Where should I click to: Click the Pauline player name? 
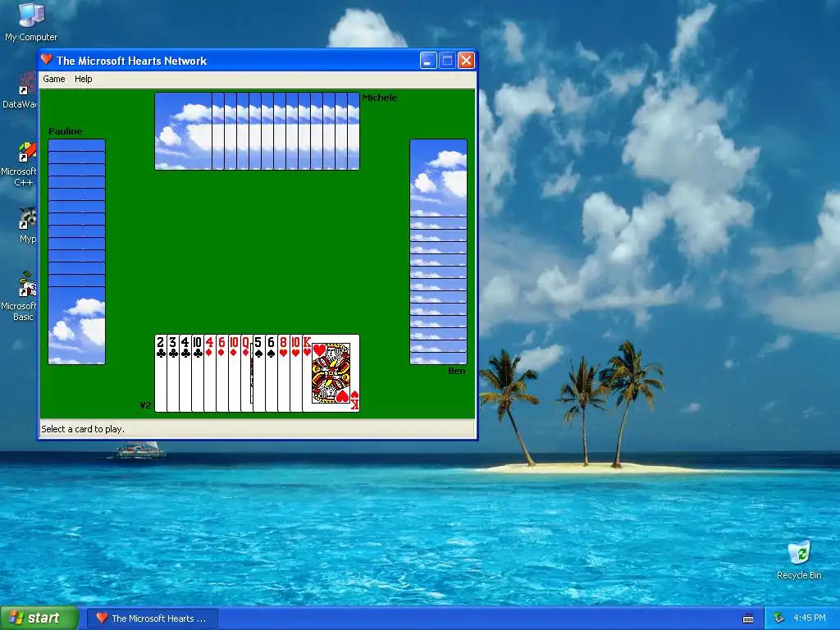[66, 131]
